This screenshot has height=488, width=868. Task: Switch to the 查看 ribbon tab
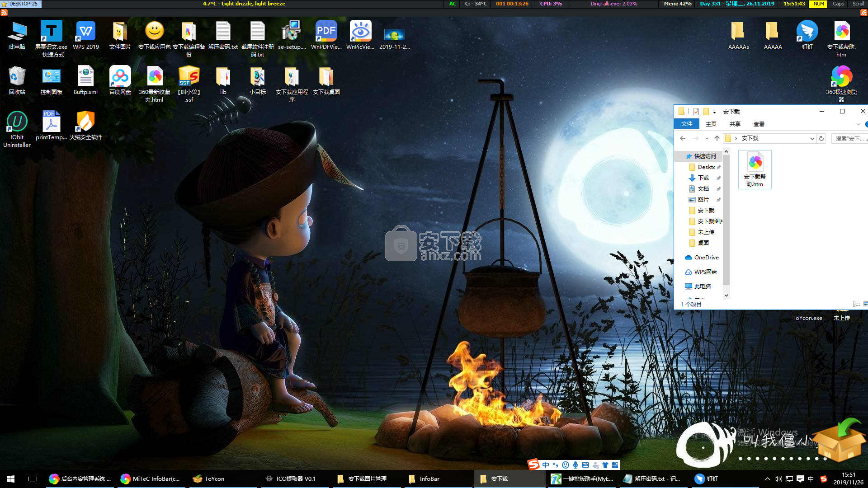759,124
